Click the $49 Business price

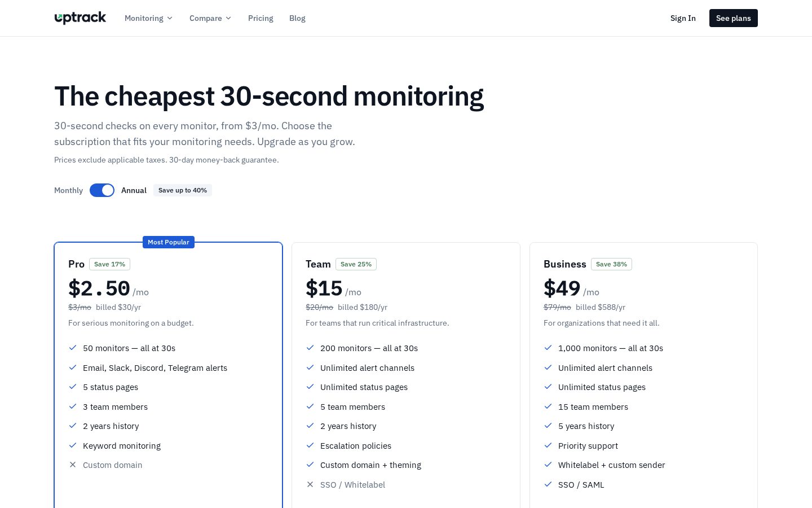(562, 288)
